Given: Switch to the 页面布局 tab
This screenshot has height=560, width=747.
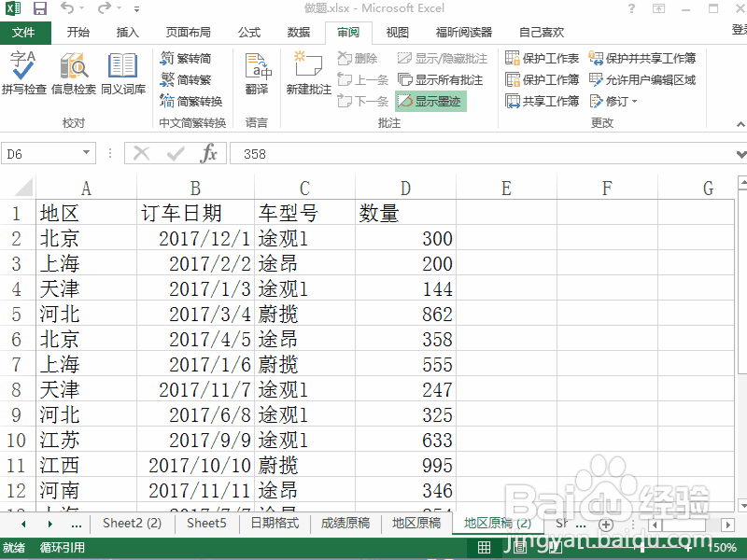Looking at the screenshot, I should tap(189, 33).
